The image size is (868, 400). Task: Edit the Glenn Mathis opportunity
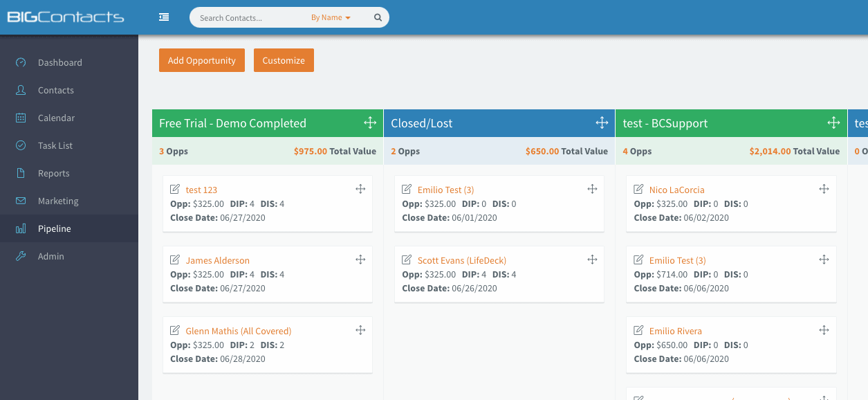click(x=175, y=330)
